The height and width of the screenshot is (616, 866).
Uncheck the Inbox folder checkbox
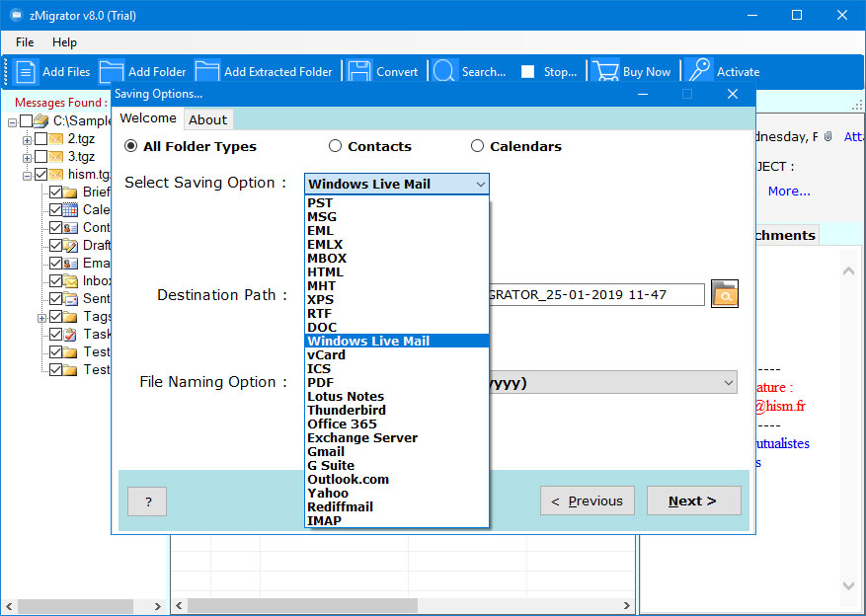click(55, 280)
